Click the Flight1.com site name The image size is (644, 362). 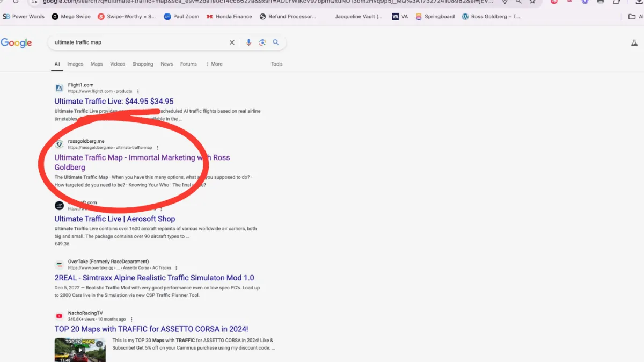click(80, 85)
